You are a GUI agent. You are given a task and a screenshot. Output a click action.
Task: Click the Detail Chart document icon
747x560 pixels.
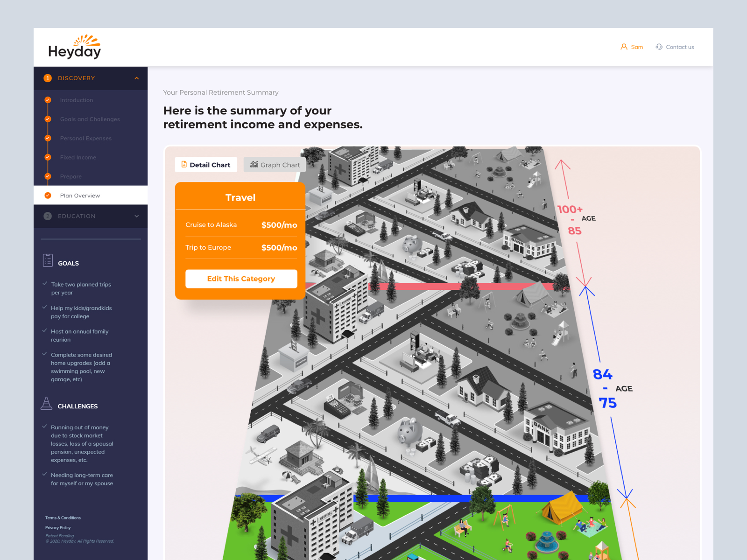point(184,164)
